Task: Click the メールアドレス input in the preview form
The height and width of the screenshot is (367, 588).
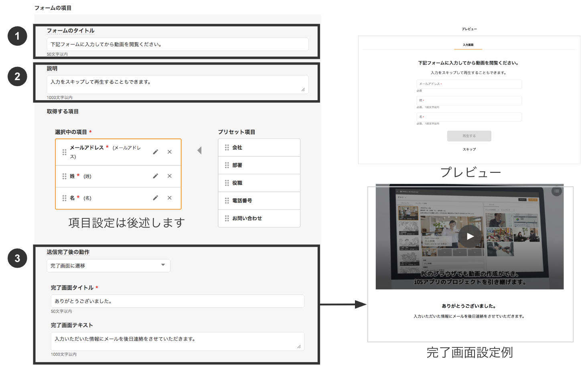Action: coord(468,84)
